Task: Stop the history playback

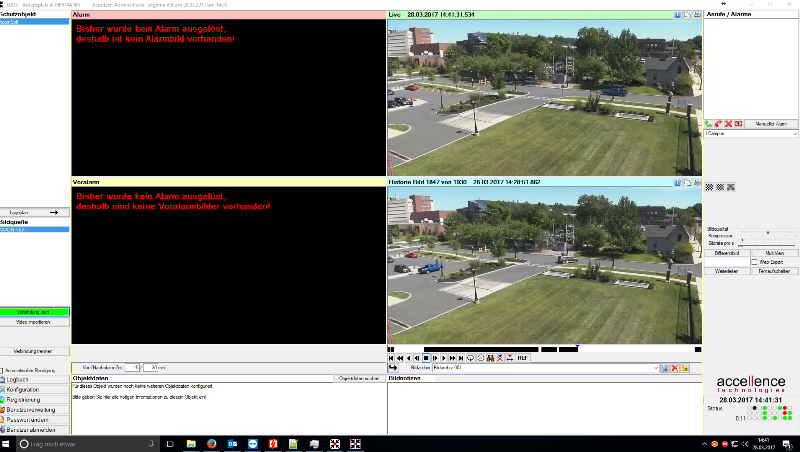Action: [426, 358]
